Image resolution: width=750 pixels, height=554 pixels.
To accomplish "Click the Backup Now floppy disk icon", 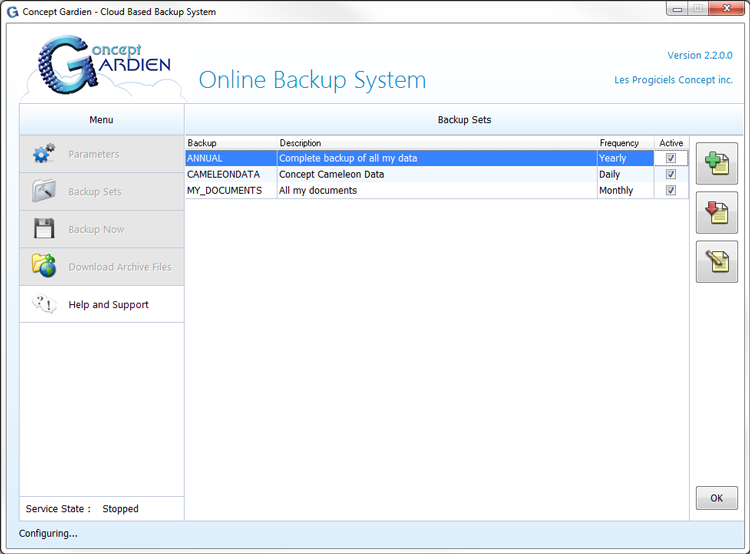I will pyautogui.click(x=44, y=229).
